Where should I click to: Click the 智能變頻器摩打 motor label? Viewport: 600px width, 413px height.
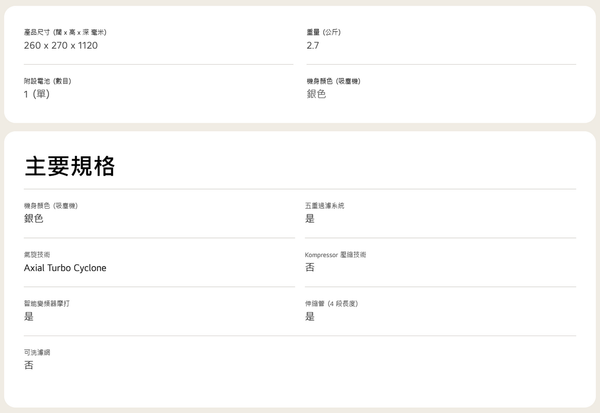tap(47, 304)
